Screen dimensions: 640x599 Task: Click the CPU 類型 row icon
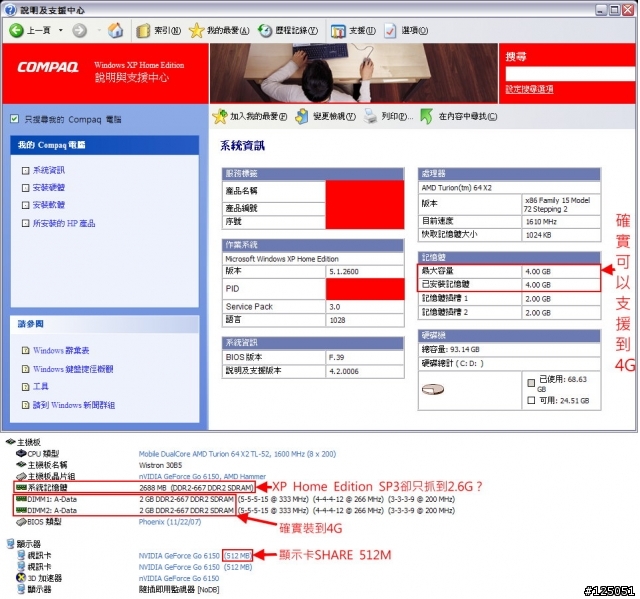point(21,453)
